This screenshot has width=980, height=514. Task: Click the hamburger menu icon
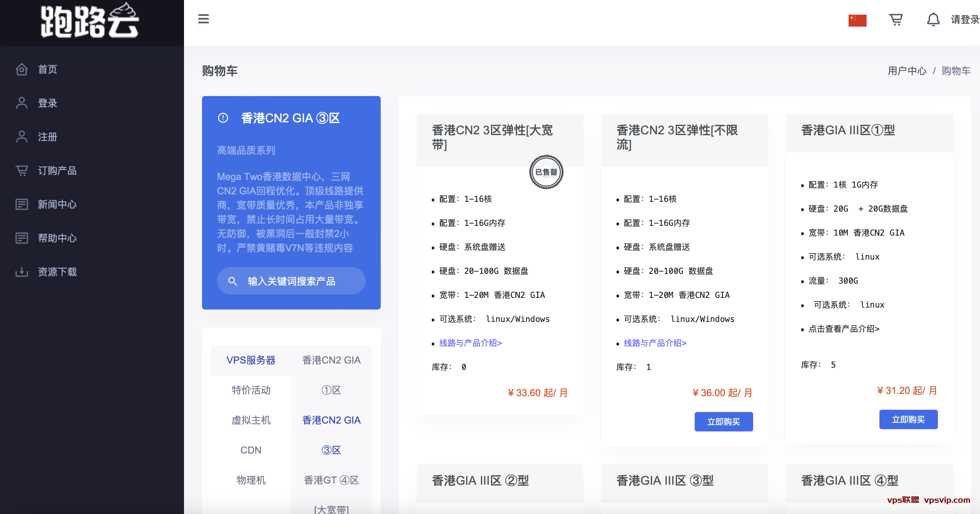tap(204, 19)
